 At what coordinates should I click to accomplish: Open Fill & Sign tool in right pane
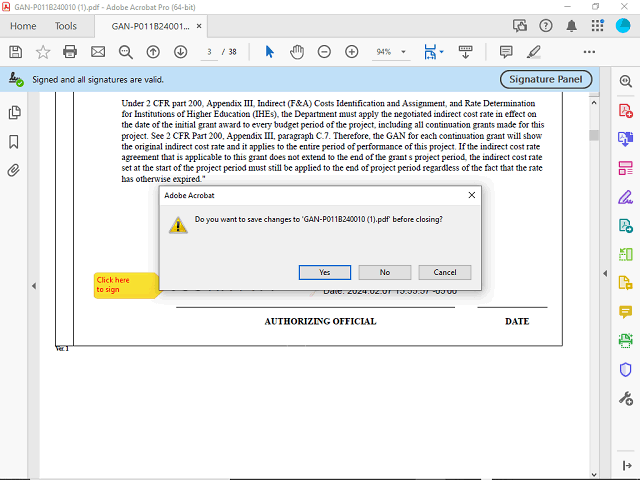[x=625, y=197]
